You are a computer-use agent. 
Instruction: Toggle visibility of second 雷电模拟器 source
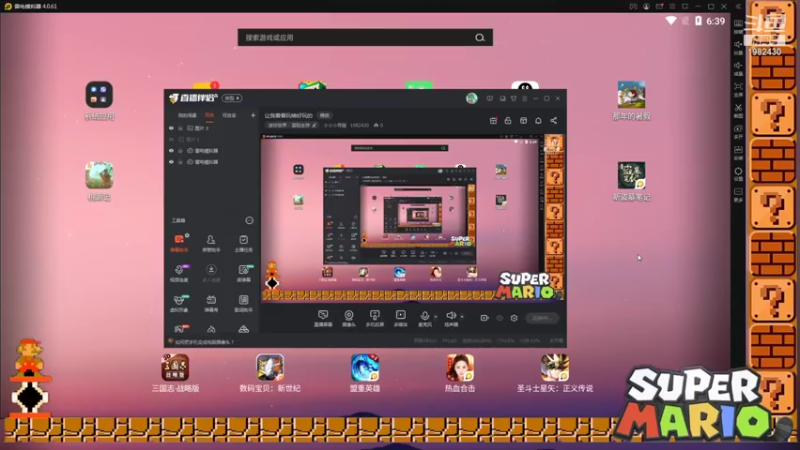[x=171, y=162]
